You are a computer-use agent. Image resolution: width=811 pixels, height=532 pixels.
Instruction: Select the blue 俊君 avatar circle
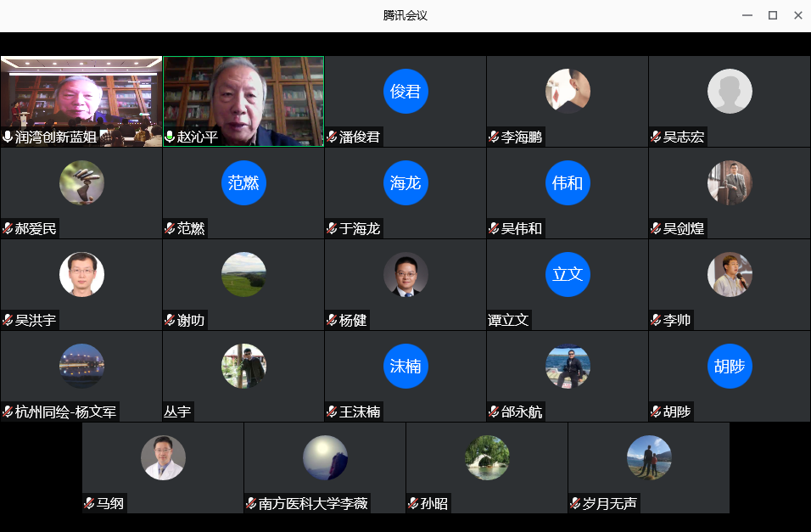[405, 91]
